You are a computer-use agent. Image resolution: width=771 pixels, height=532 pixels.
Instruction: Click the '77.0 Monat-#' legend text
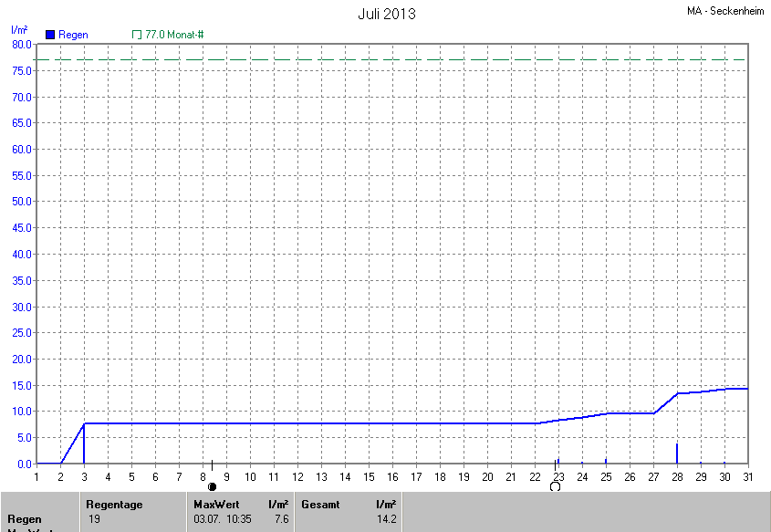[174, 35]
